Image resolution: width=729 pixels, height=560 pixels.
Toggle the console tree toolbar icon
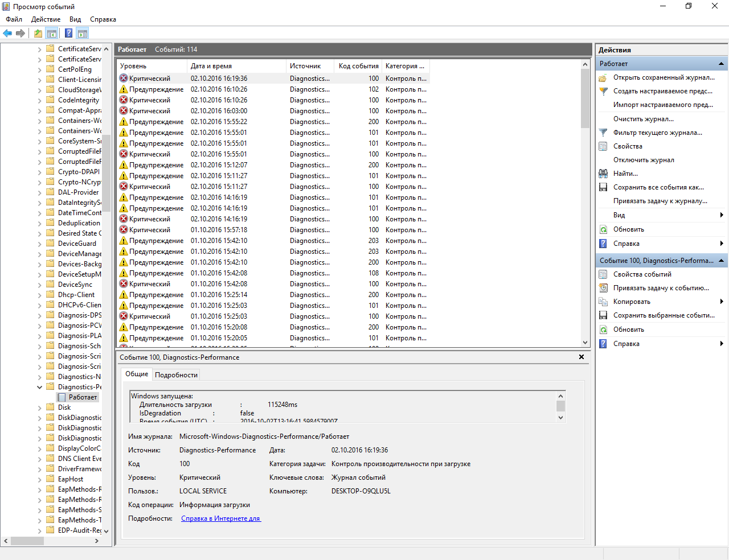[x=51, y=33]
